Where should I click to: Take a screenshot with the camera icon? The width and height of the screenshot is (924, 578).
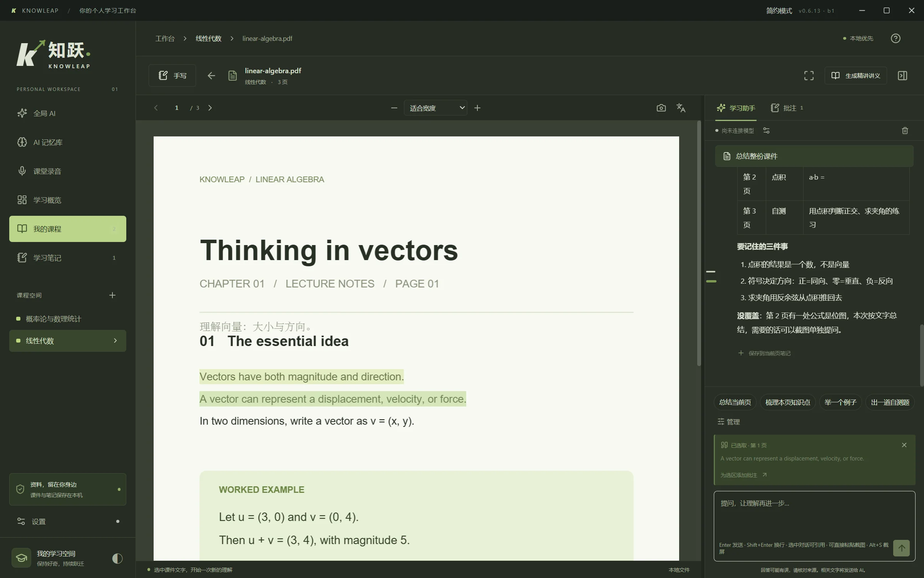661,108
